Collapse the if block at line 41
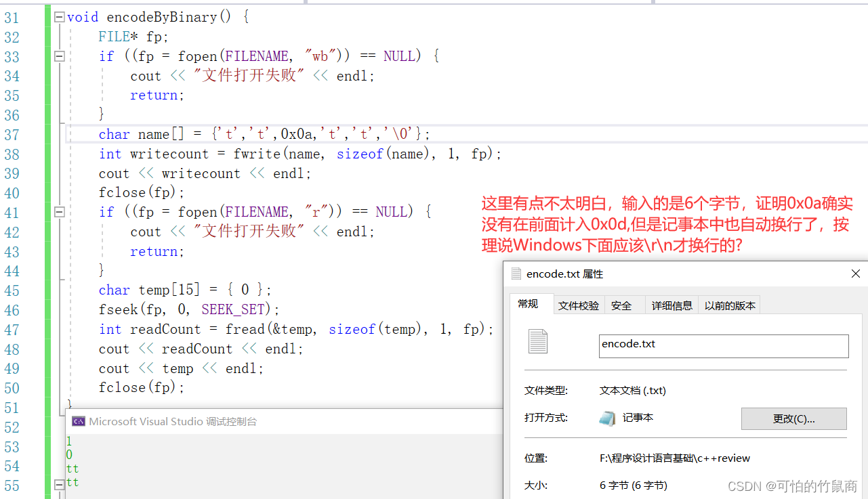Image resolution: width=868 pixels, height=499 pixels. click(x=60, y=212)
